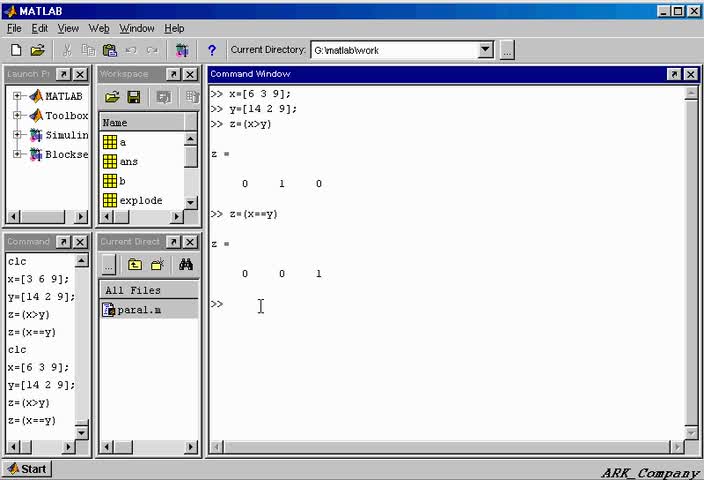Click Command Window horizontal scroll right arrow
The width and height of the screenshot is (704, 480).
click(676, 447)
